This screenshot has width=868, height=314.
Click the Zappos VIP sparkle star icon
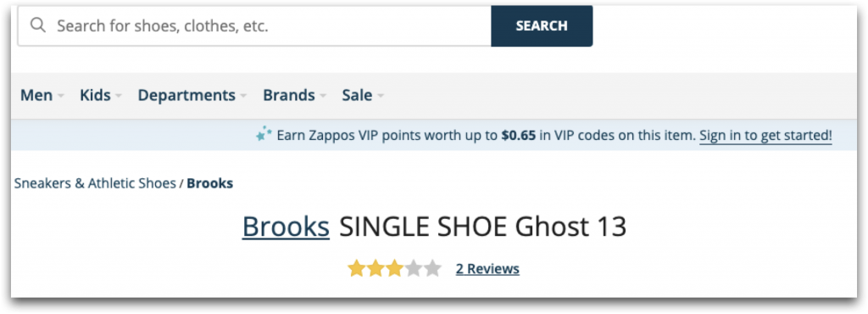(264, 135)
